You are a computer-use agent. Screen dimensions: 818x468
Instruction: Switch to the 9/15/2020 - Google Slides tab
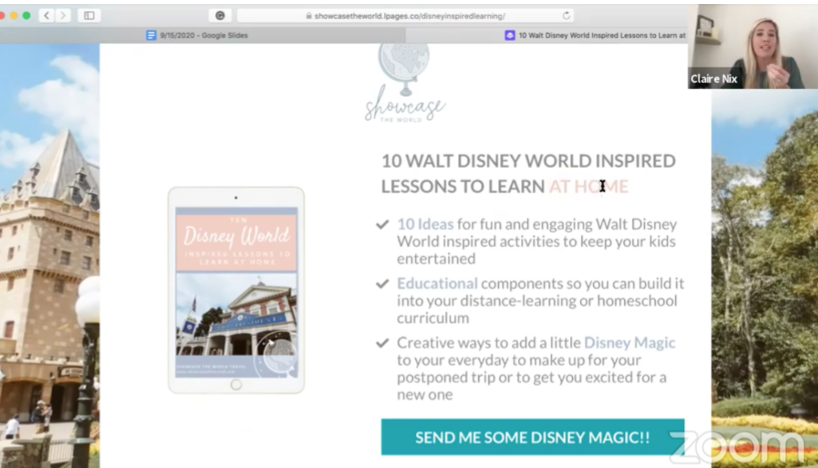pos(203,35)
